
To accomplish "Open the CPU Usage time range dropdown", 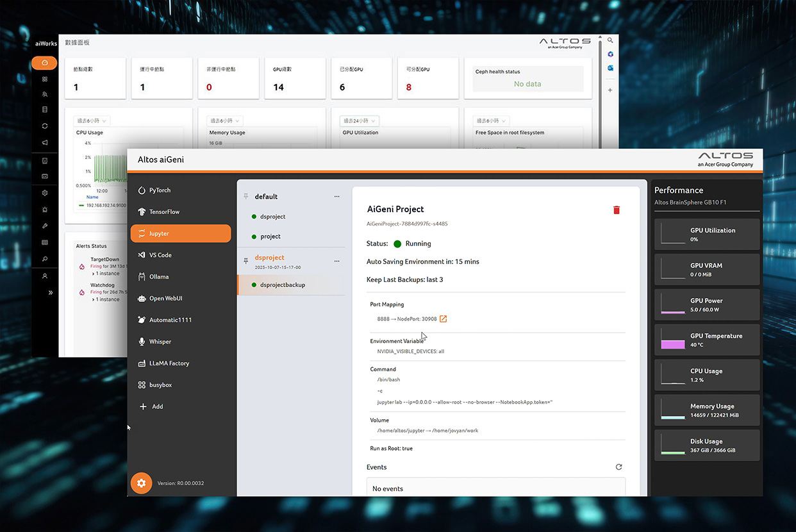I will click(93, 121).
